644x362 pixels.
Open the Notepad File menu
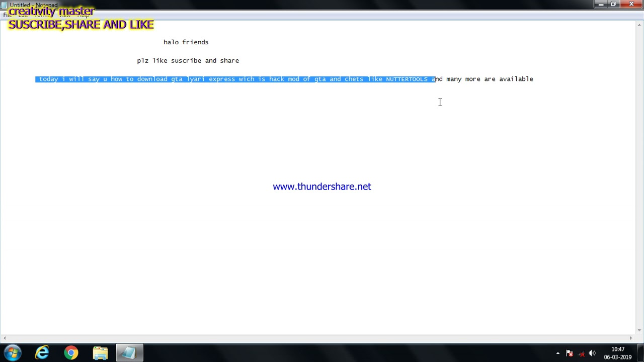[x=8, y=15]
